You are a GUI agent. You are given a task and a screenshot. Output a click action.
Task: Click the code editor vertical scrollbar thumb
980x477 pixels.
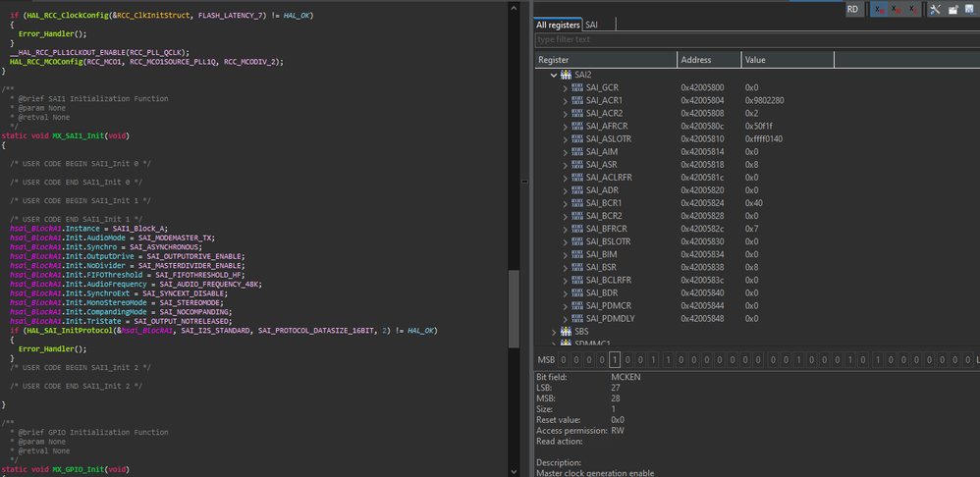(513, 309)
